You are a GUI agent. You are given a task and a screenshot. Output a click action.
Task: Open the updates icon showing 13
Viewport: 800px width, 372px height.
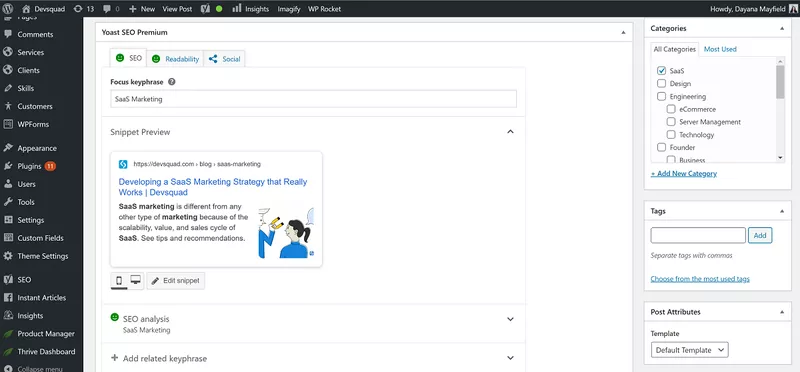click(x=84, y=9)
